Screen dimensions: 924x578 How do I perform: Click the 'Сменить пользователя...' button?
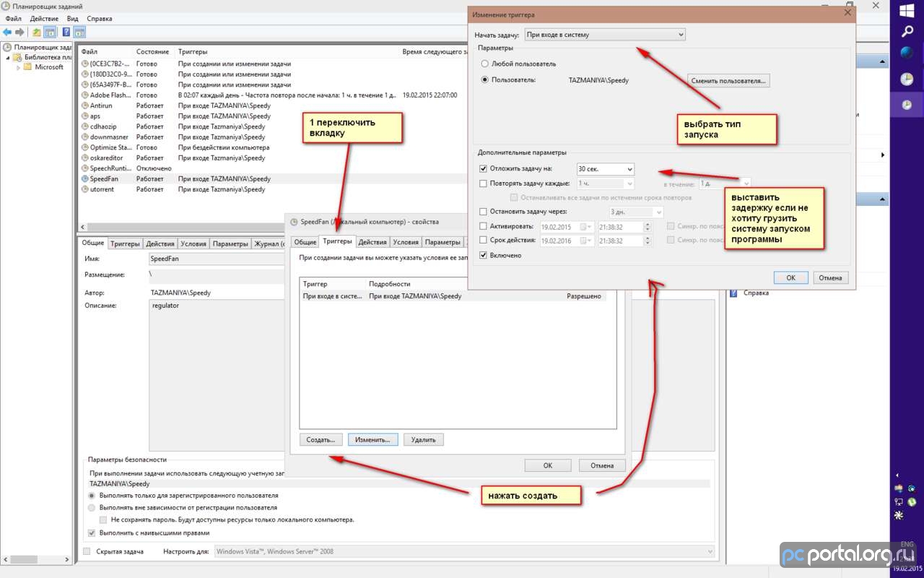728,81
